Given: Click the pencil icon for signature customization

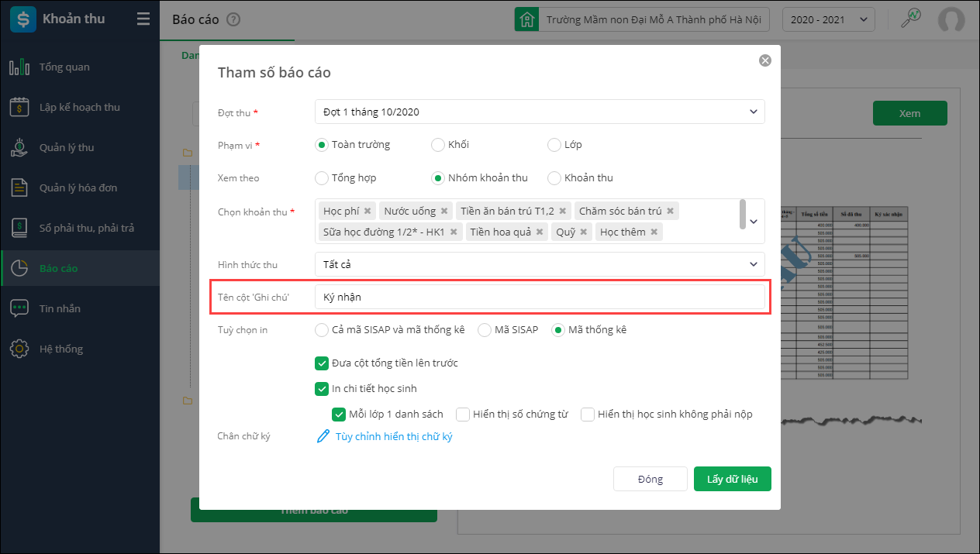Looking at the screenshot, I should (324, 436).
